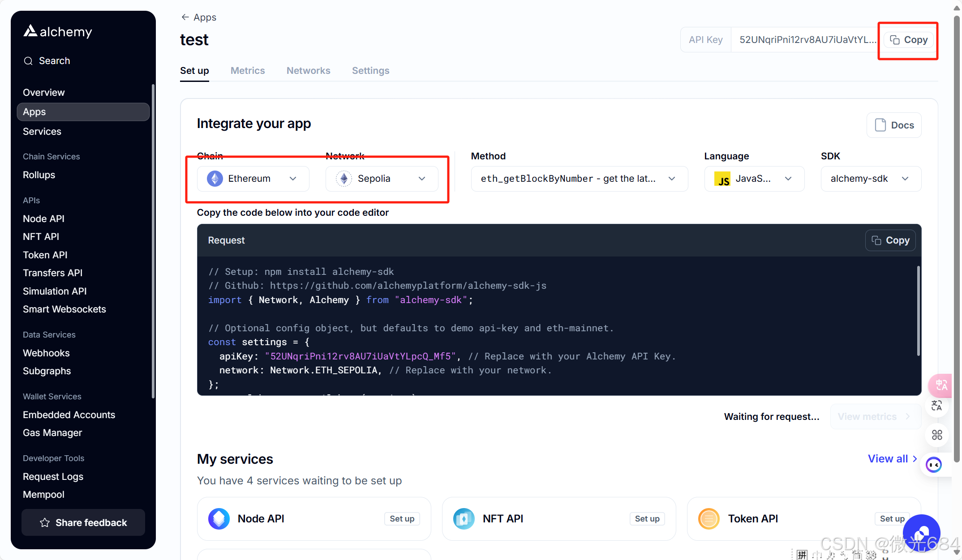The height and width of the screenshot is (560, 962).
Task: Click the NFT API service icon
Action: click(464, 519)
